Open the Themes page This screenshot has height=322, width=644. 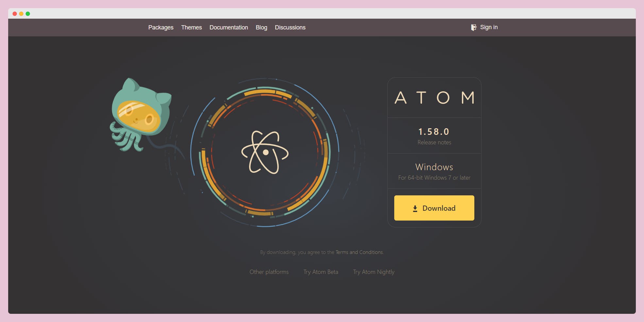tap(191, 27)
